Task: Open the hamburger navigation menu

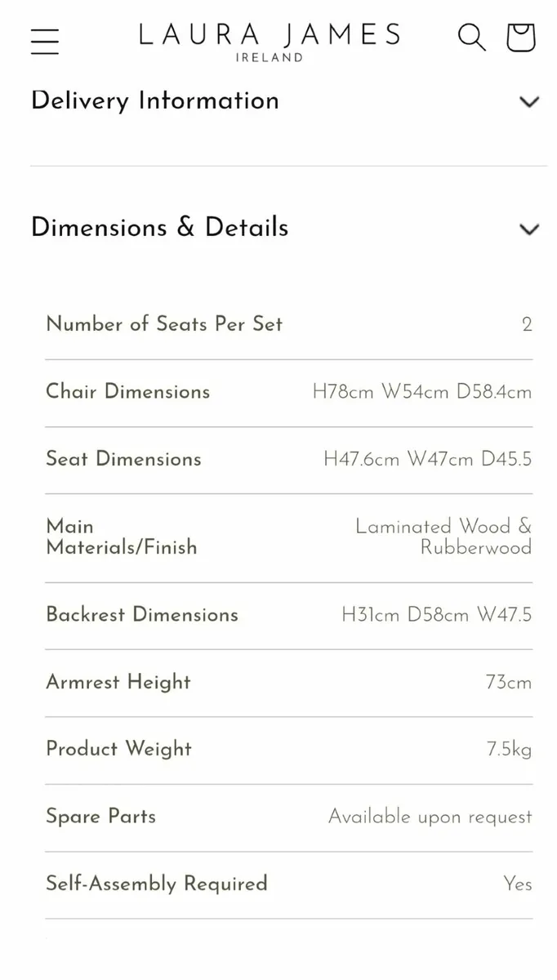Action: tap(44, 39)
